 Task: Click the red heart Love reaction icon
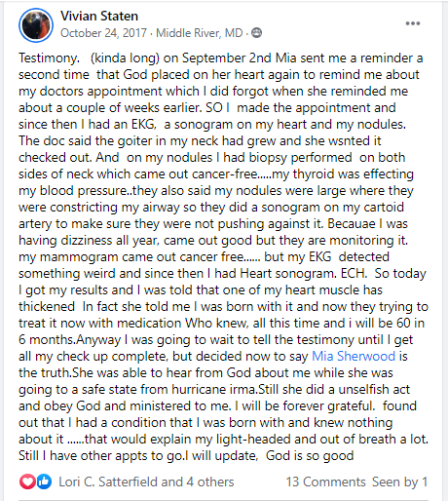[x=27, y=482]
